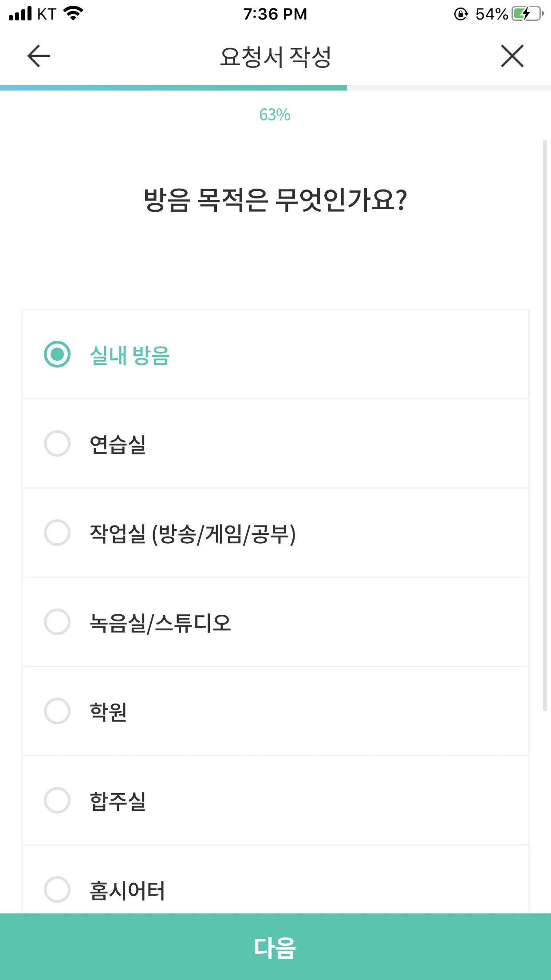
Task: Tap the 7:36 PM clock
Action: 275,14
